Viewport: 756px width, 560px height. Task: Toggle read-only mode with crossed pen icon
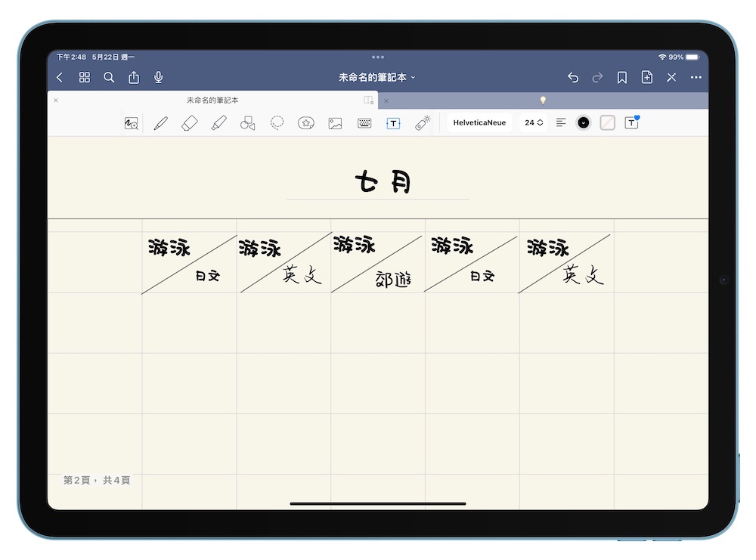pos(671,77)
